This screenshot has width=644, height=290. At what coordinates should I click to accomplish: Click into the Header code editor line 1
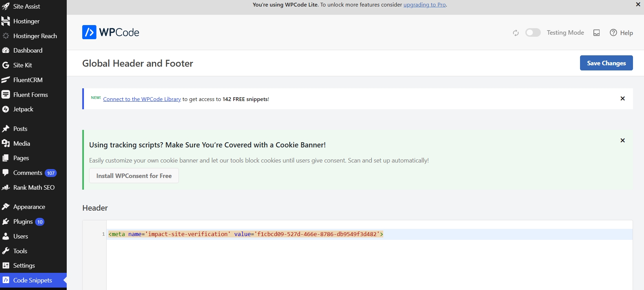369,234
